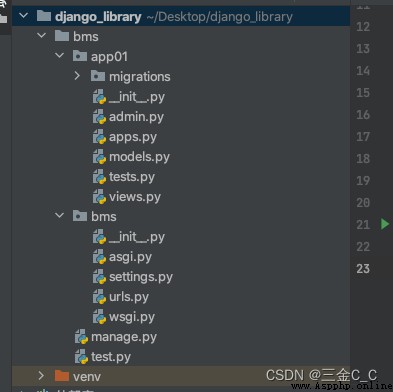Viewport: 393px width, 392px height.
Task: Click the Python icon beside settings.py
Action: [x=99, y=277]
